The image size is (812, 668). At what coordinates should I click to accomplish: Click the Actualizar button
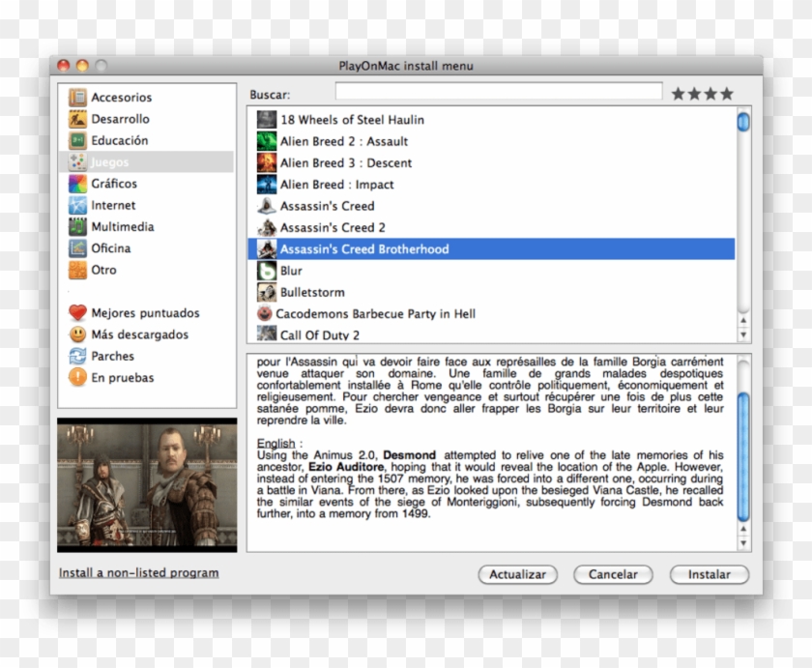tap(517, 574)
